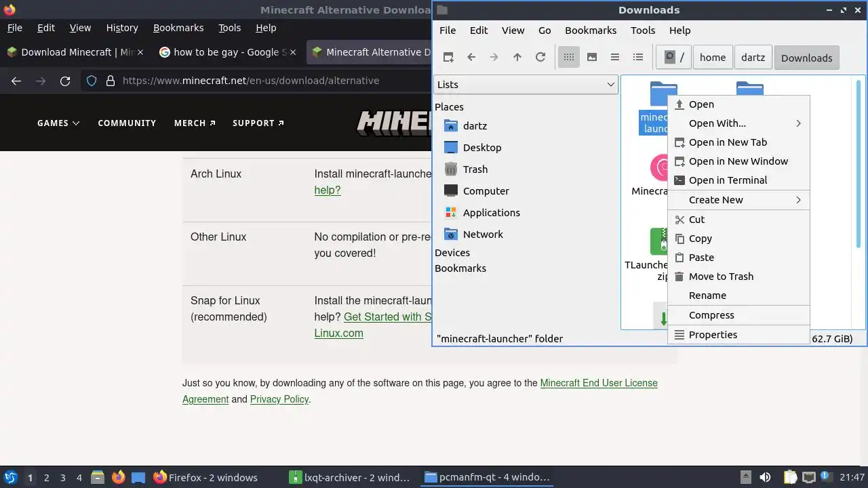Expand the GAMES navigation dropdown

pyautogui.click(x=58, y=123)
